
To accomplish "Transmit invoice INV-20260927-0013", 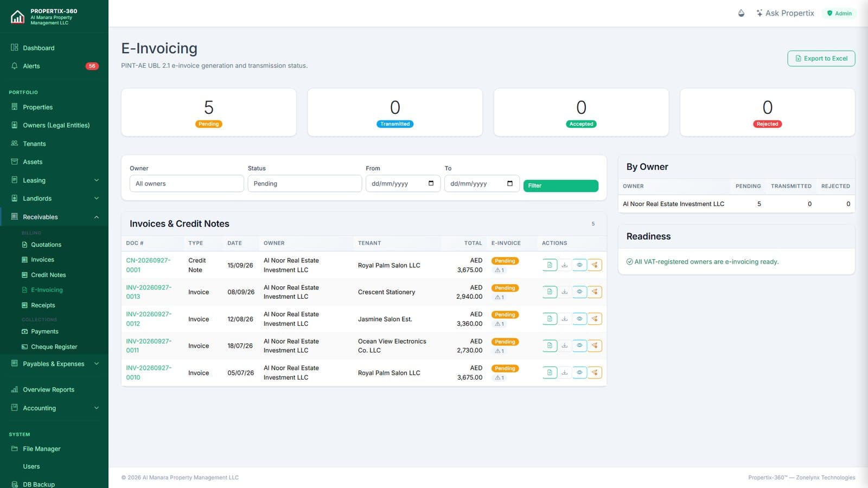I will (x=595, y=292).
